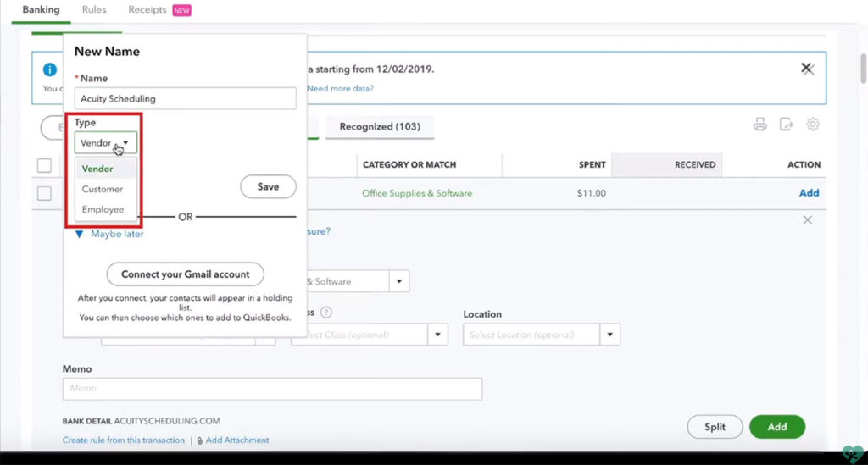Dismiss the info banner with the X
This screenshot has height=465, width=868.
click(808, 69)
